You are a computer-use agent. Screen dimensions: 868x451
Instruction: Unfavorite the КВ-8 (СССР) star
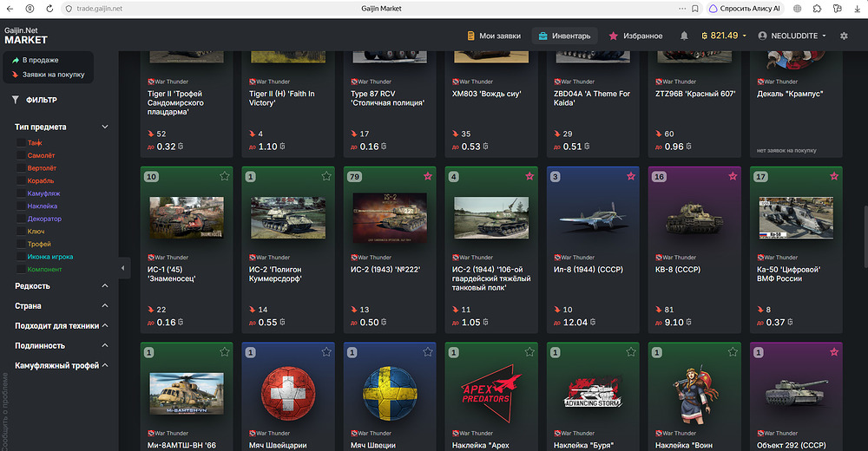(733, 176)
